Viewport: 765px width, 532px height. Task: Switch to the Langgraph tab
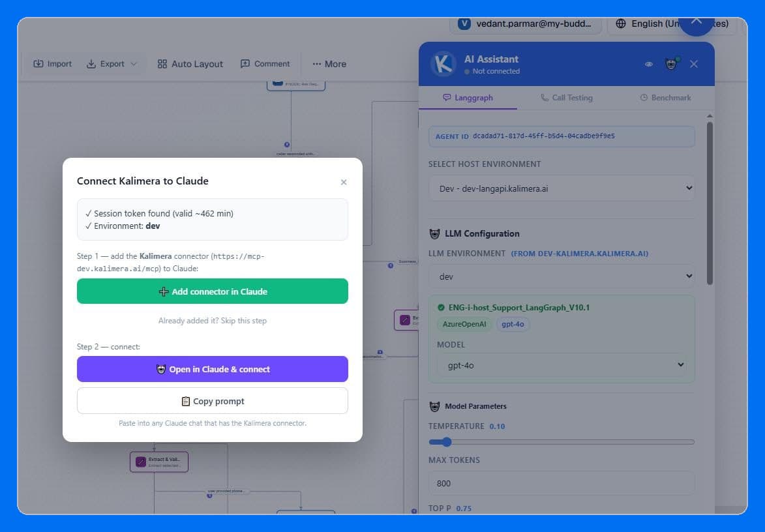(468, 98)
